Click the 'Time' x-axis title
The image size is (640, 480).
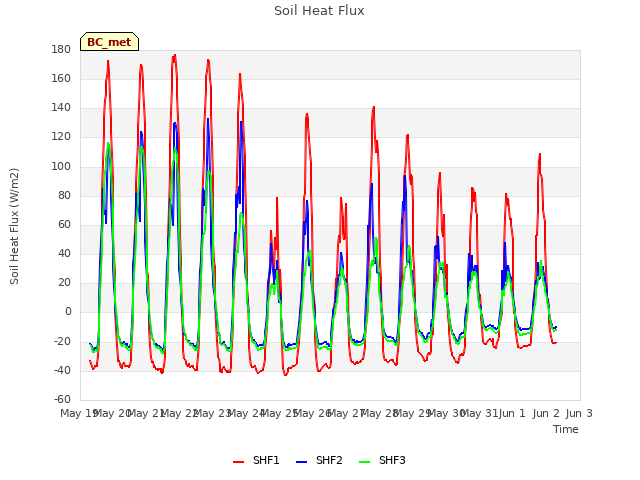pos(566,429)
